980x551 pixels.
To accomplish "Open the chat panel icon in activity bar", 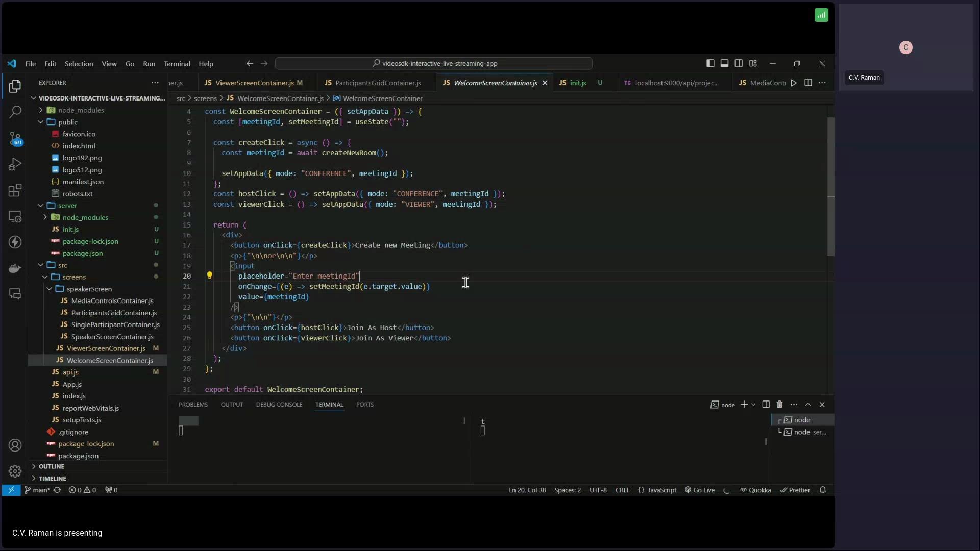I will pos(15,294).
